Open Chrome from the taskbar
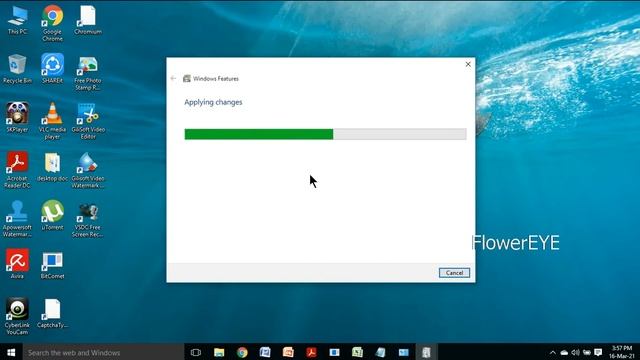Viewport: 640px width, 360px height. pyautogui.click(x=242, y=352)
